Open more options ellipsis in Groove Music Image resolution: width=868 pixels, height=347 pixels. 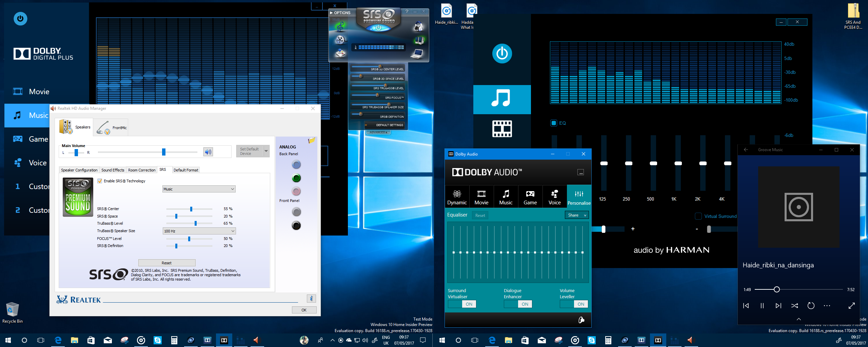tap(827, 306)
